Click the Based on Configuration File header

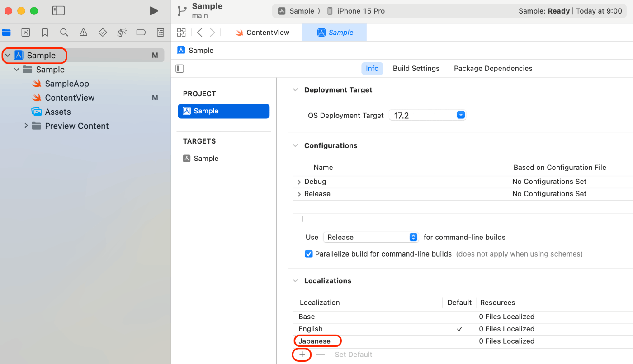560,168
